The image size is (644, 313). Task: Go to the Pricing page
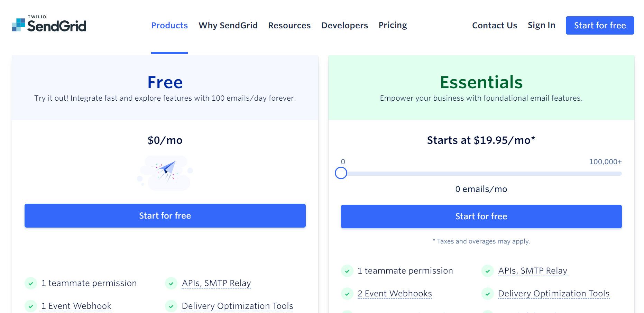(x=393, y=25)
